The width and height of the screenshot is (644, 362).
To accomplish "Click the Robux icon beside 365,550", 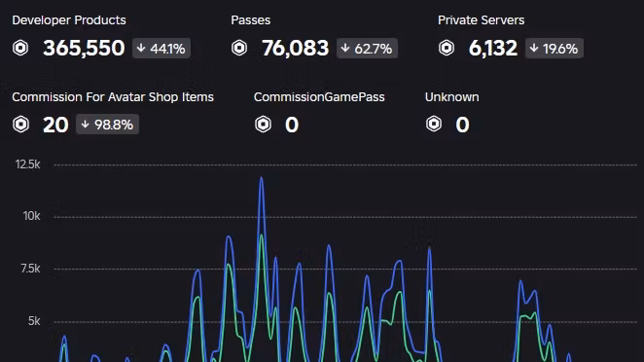I will point(20,48).
